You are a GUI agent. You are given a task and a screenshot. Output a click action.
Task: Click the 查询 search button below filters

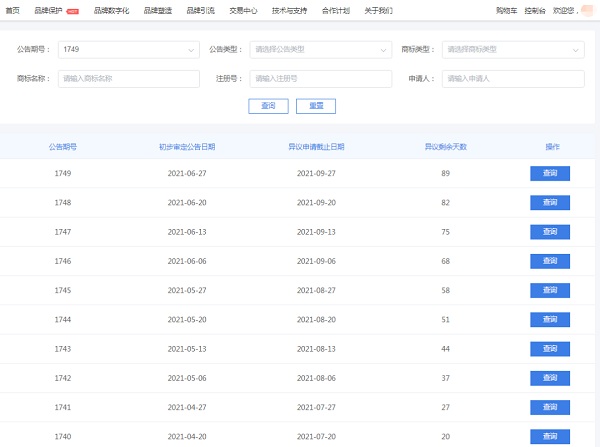tap(268, 106)
